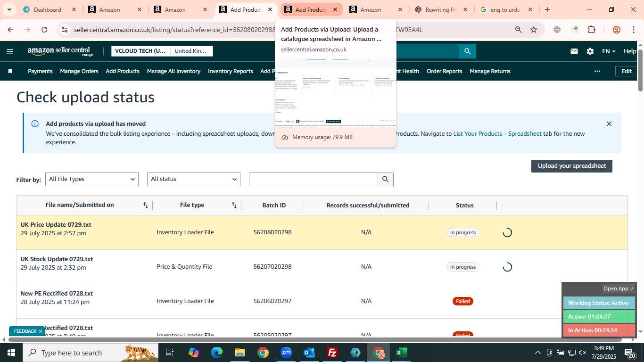
Task: Click batch ID 56207020298
Action: 272,267
